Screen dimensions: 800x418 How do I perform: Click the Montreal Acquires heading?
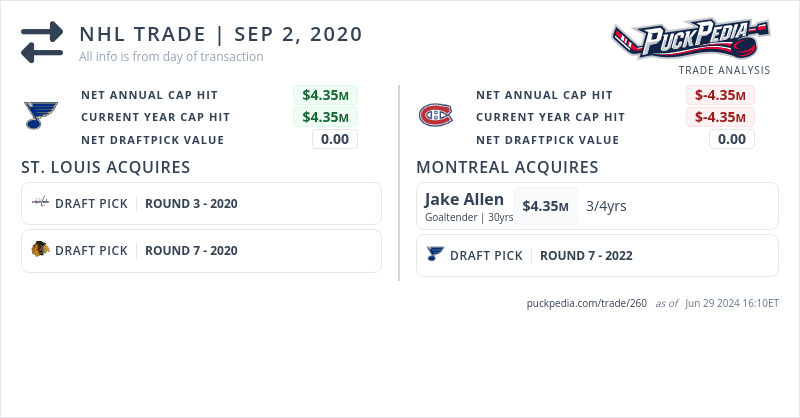coord(507,167)
